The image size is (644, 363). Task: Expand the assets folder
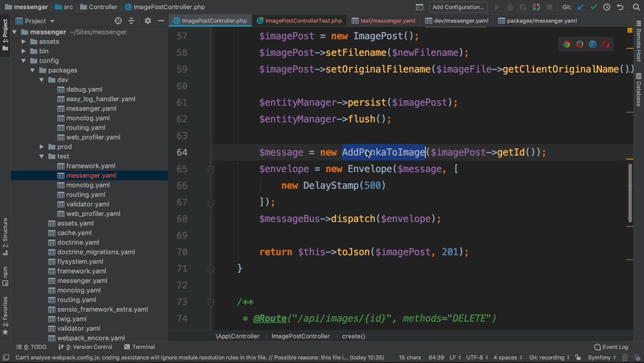(x=24, y=42)
